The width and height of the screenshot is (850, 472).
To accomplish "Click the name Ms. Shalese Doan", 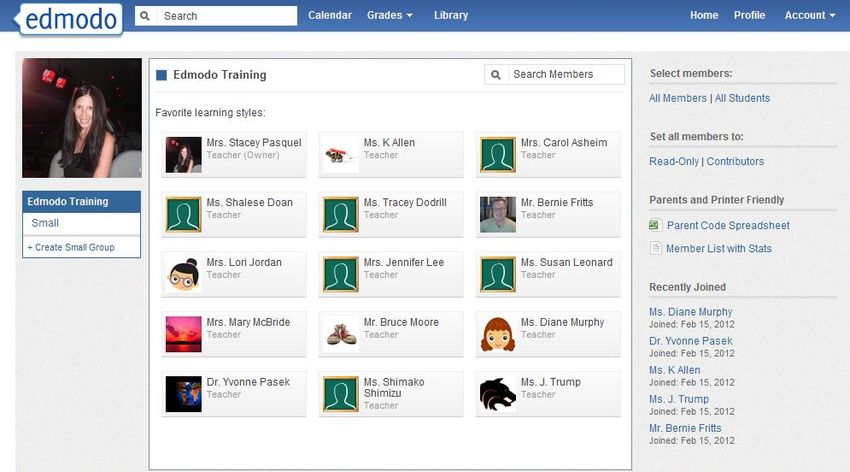I will tap(249, 202).
